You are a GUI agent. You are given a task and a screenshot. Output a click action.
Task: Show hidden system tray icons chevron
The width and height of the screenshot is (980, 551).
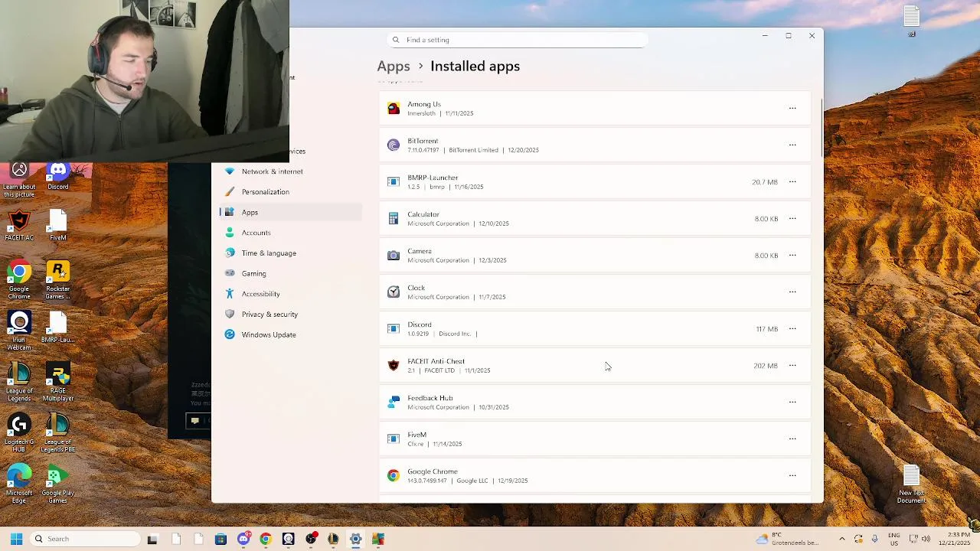coord(842,539)
